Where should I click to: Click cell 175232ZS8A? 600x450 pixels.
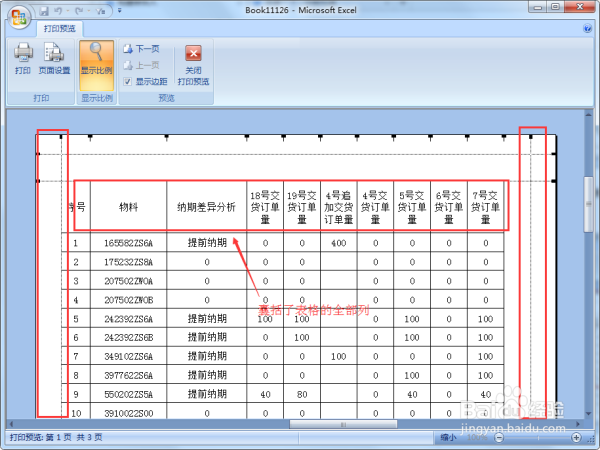coord(129,262)
